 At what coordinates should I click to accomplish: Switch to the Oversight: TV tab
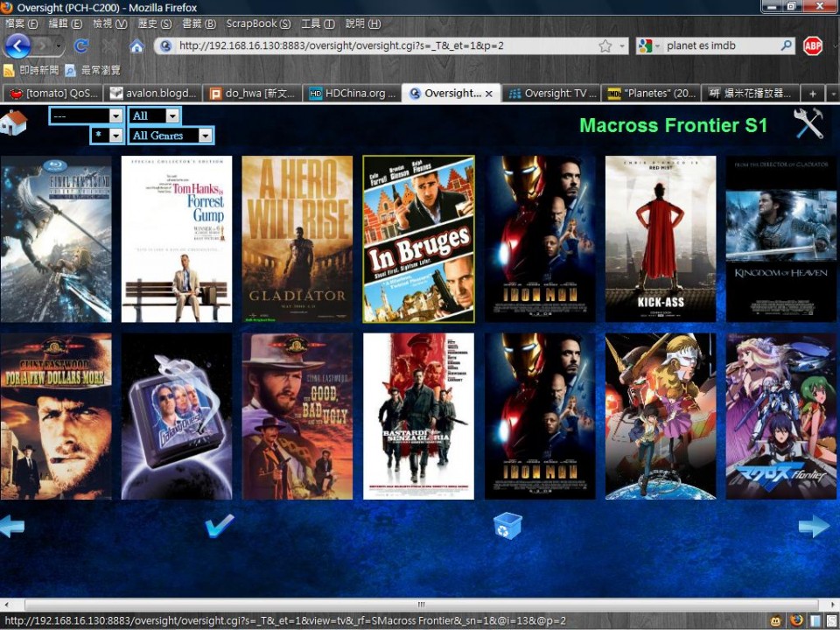tap(552, 94)
